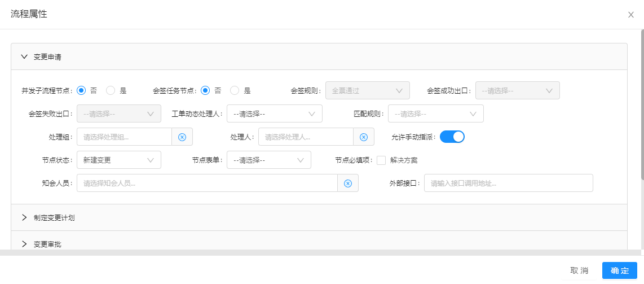This screenshot has height=284, width=644.
Task: Close the 流程属性 dialog with the X
Action: point(631,15)
